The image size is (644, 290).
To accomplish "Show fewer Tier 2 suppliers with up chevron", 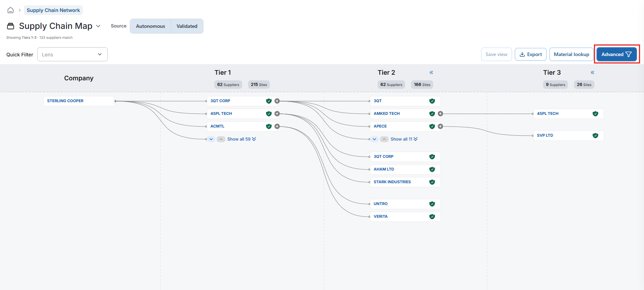I will pos(384,139).
